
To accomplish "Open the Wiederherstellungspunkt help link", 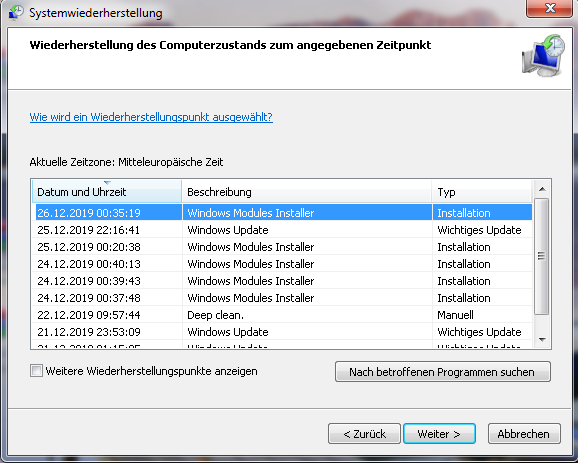I will point(151,117).
